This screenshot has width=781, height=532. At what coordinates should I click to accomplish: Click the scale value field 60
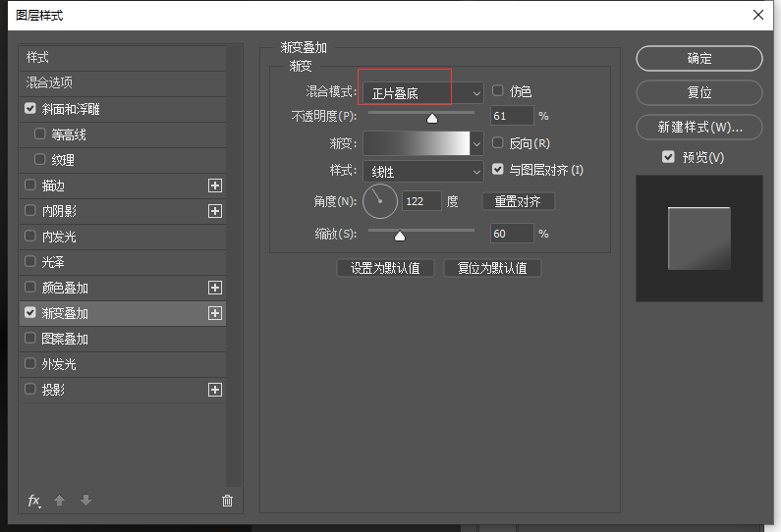[x=512, y=234]
